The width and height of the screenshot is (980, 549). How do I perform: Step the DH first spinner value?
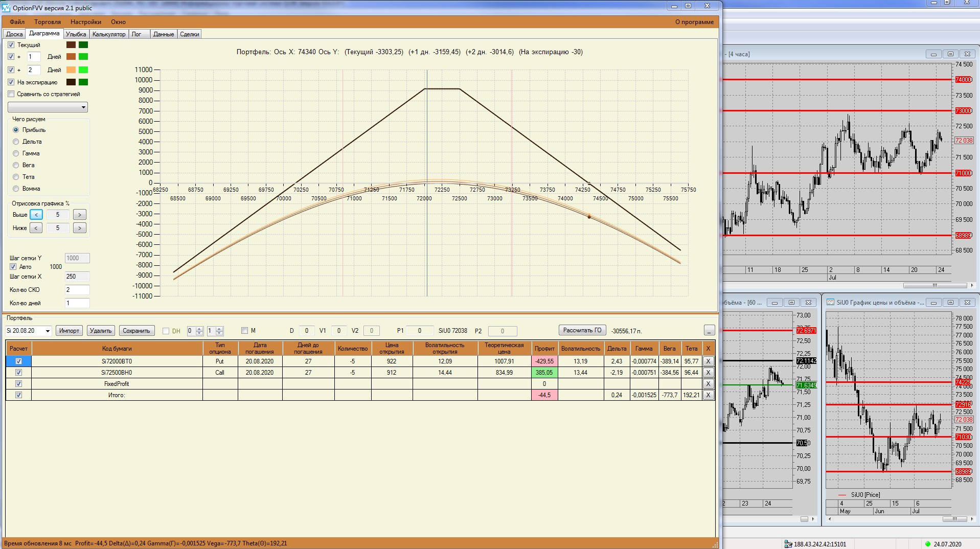pos(199,331)
